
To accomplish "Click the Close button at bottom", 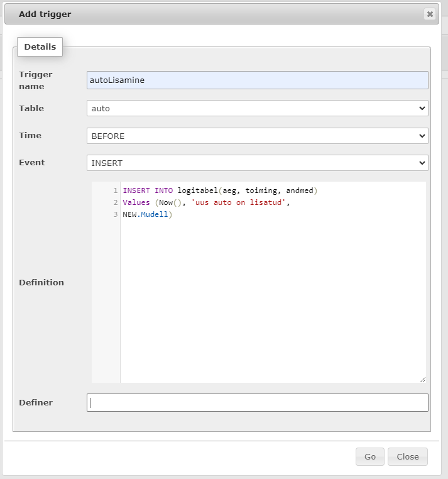I will pos(407,457).
